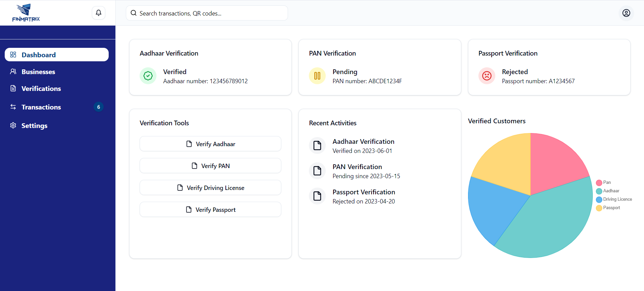Click the Passport Verification card title

[508, 53]
